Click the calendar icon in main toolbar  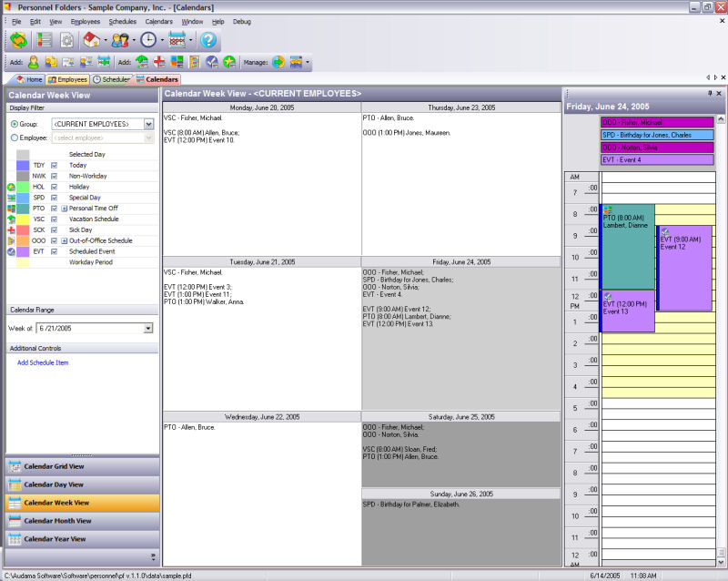pos(178,40)
